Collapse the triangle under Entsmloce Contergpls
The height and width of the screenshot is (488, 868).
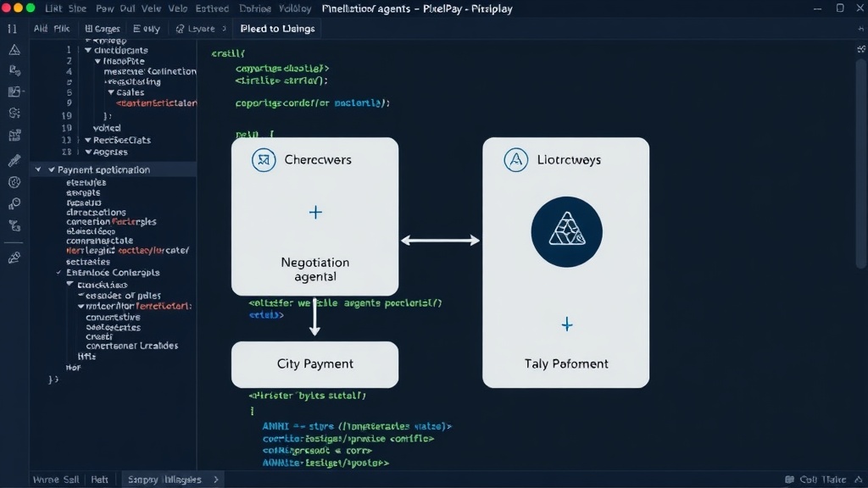(x=70, y=284)
